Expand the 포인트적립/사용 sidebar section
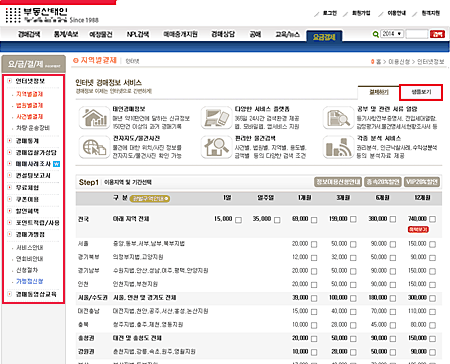450x364 pixels. (x=38, y=223)
